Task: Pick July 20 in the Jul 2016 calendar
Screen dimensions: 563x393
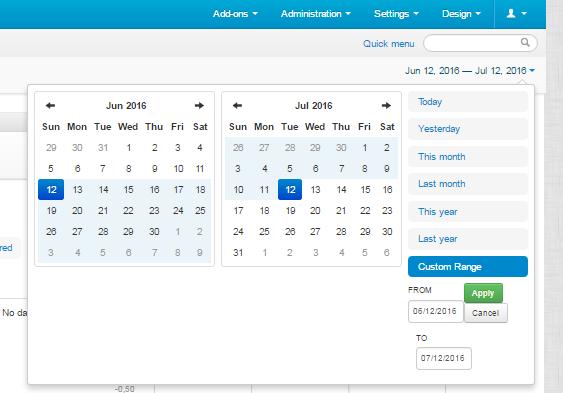Action: [315, 211]
